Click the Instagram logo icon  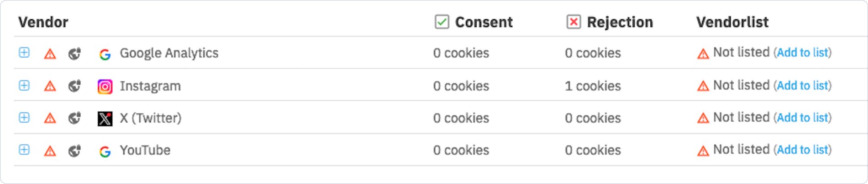(105, 87)
